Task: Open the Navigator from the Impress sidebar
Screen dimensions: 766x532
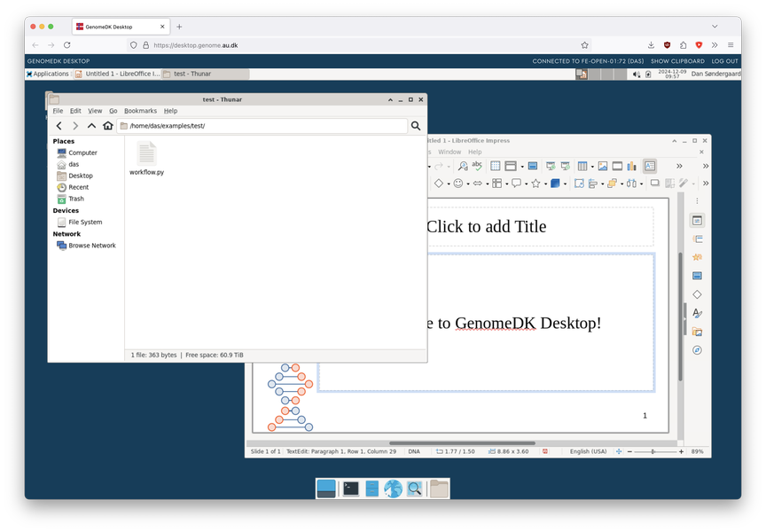Action: pyautogui.click(x=697, y=350)
